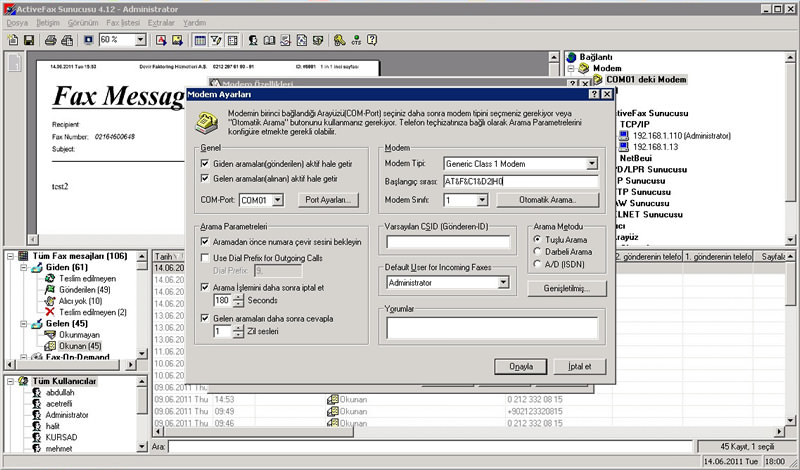The height and width of the screenshot is (470, 800).
Task: Toggle Aramadan önce çevir sesini bekleyin checkbox
Action: click(205, 242)
